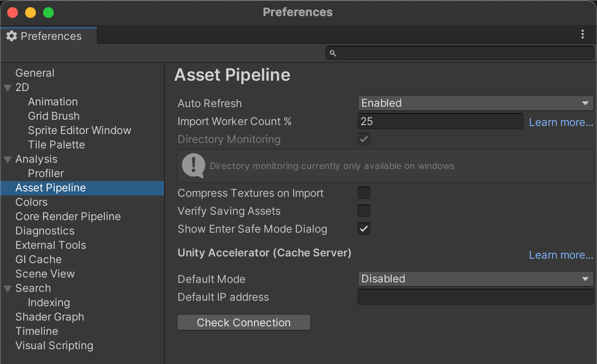The image size is (597, 364).
Task: Open the Auto Refresh dropdown
Action: click(x=476, y=103)
